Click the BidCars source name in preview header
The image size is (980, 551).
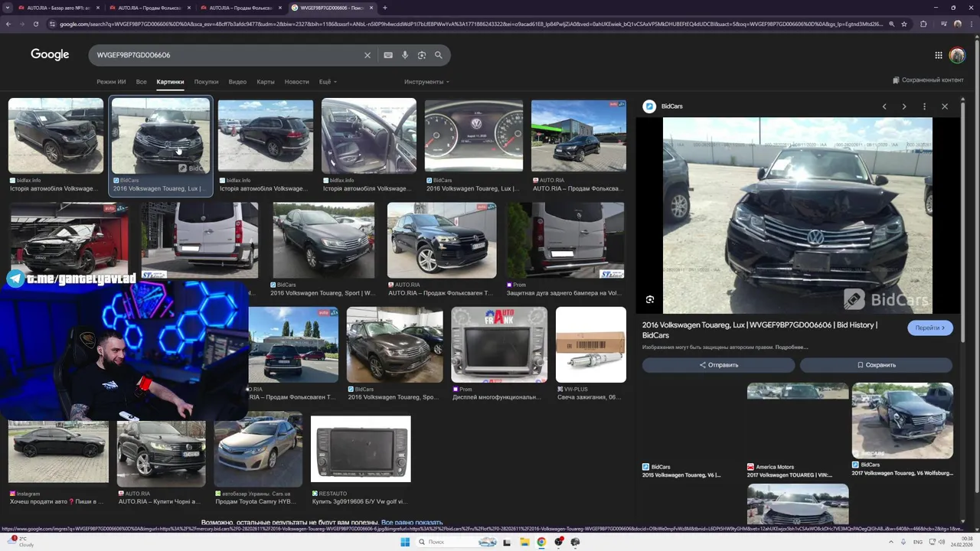coord(672,106)
